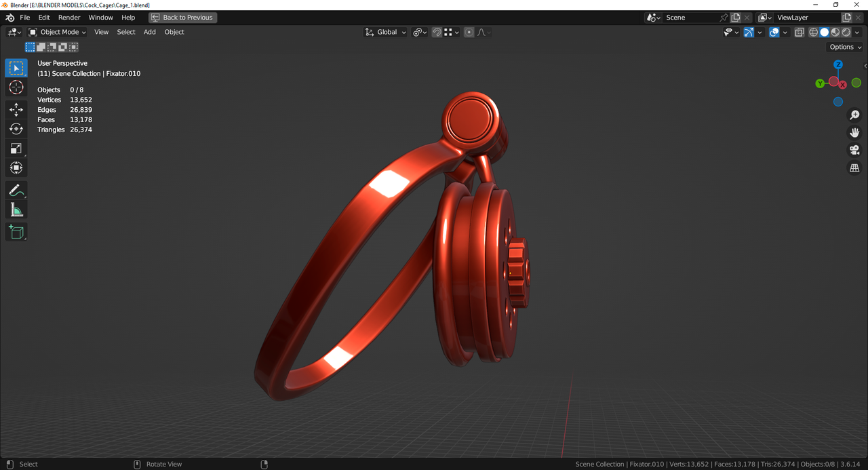Screen dimensions: 868x470
Task: Click the pin scene icon
Action: pos(724,18)
